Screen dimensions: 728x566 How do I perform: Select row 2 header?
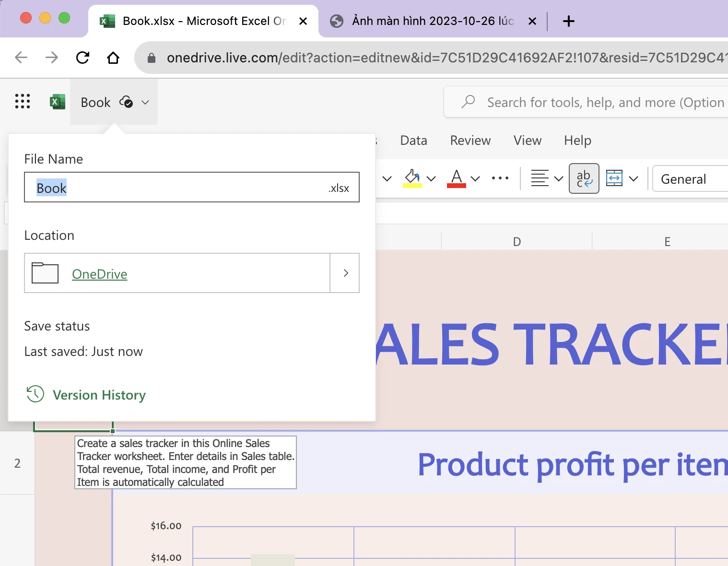point(17,463)
